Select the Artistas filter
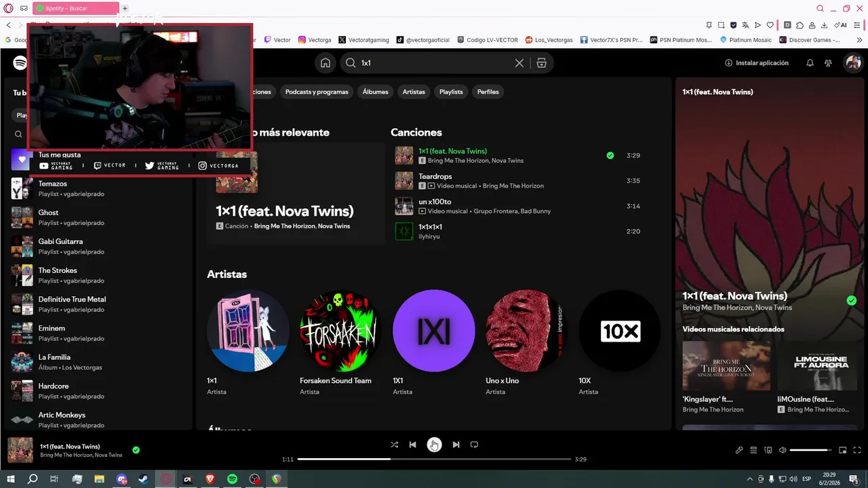This screenshot has width=868, height=488. tap(414, 92)
